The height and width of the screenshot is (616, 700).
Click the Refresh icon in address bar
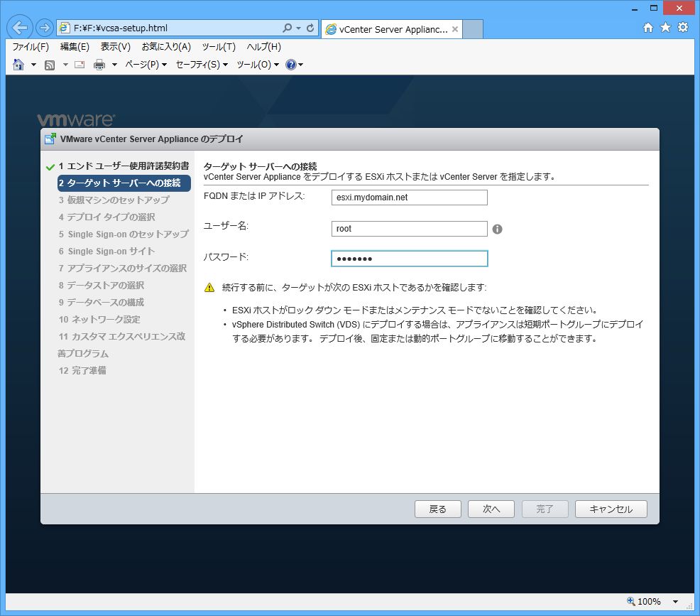click(310, 28)
